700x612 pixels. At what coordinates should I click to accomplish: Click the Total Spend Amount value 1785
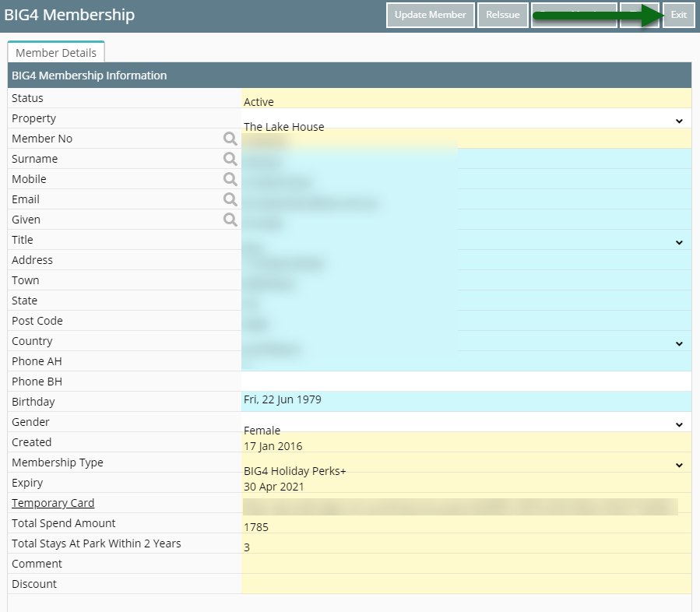click(466, 523)
